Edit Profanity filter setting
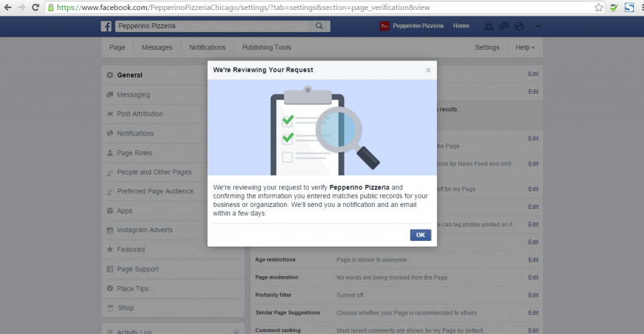The width and height of the screenshot is (644, 334). [533, 295]
